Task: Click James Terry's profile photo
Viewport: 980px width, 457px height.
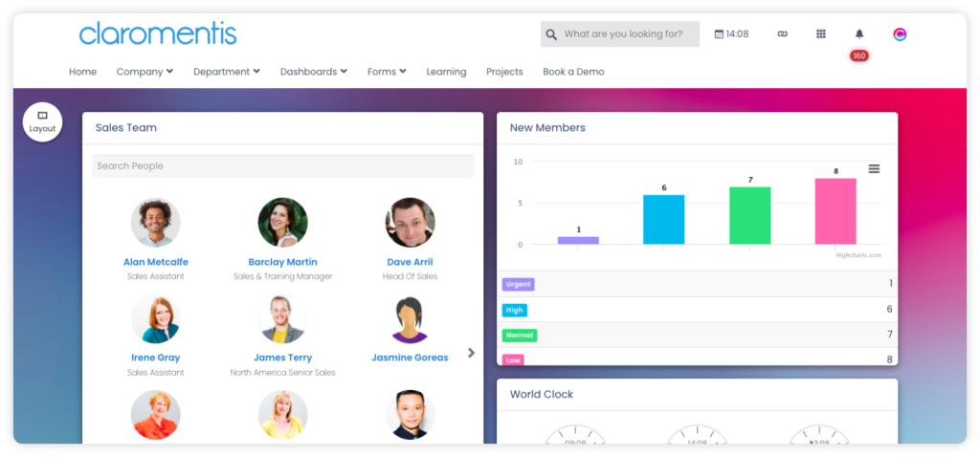Action: (282, 319)
